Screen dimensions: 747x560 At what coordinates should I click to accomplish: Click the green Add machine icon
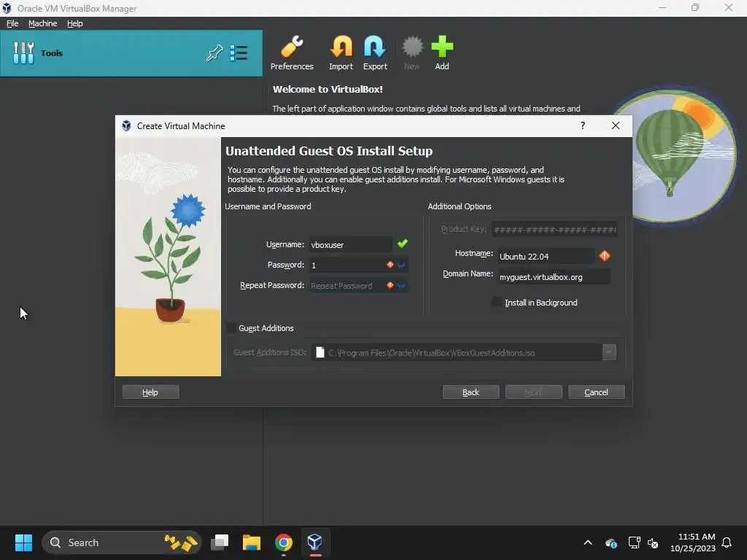[x=442, y=52]
